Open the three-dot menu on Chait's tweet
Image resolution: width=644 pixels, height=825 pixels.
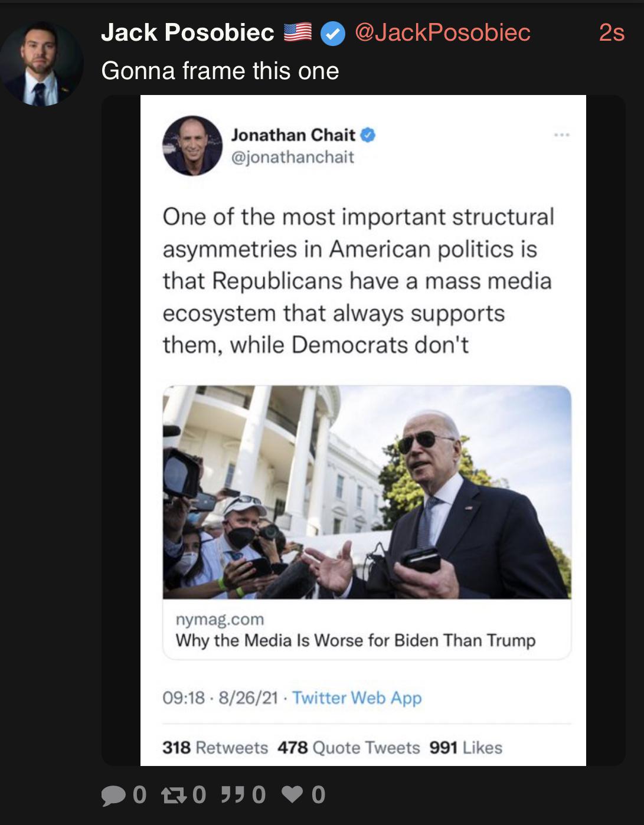click(561, 135)
